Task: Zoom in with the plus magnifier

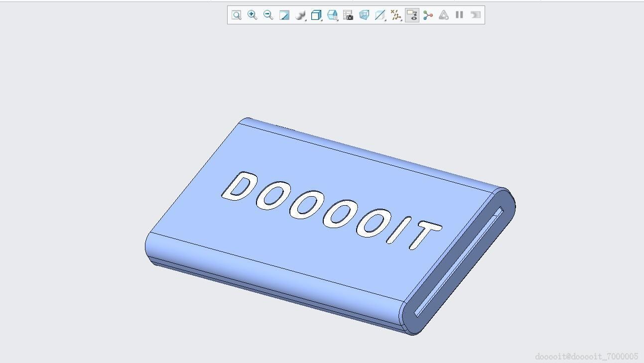Action: click(253, 15)
